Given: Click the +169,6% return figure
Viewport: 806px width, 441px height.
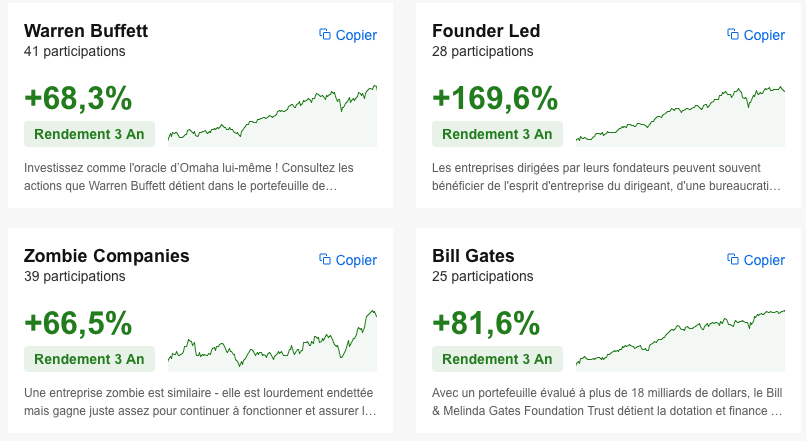Looking at the screenshot, I should pos(495,99).
